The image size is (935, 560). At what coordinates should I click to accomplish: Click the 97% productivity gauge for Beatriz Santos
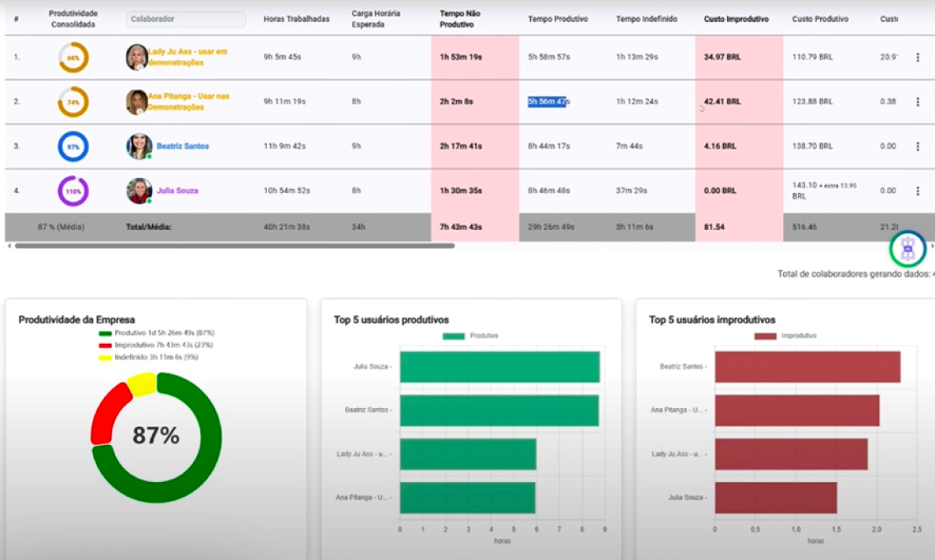[72, 145]
